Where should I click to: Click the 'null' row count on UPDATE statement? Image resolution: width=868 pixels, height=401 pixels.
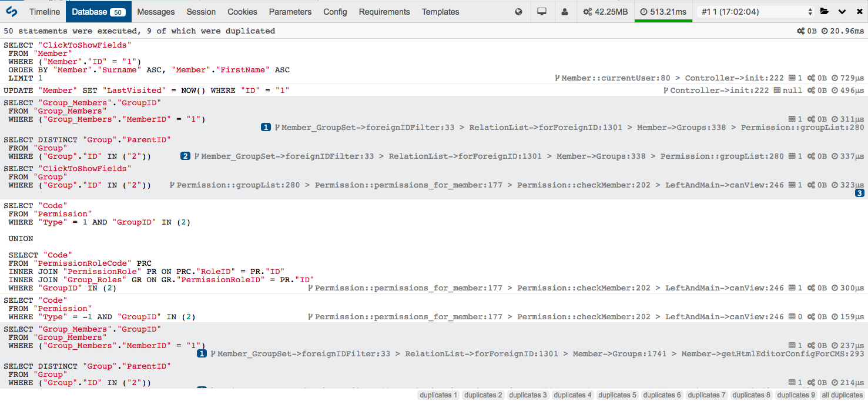[x=788, y=91]
